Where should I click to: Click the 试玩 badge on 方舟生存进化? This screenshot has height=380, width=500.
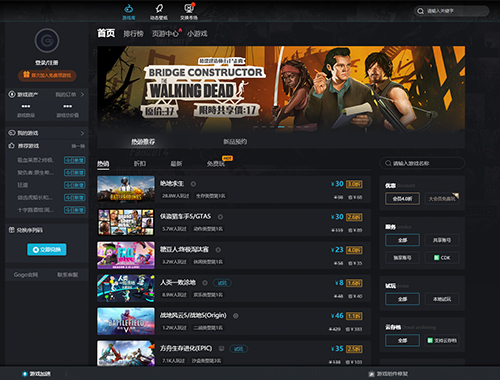click(238, 349)
